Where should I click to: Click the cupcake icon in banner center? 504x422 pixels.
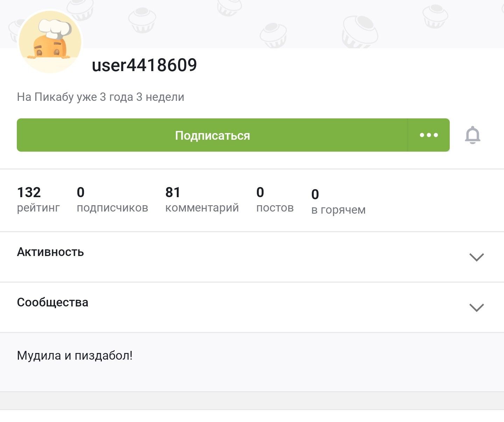(273, 34)
